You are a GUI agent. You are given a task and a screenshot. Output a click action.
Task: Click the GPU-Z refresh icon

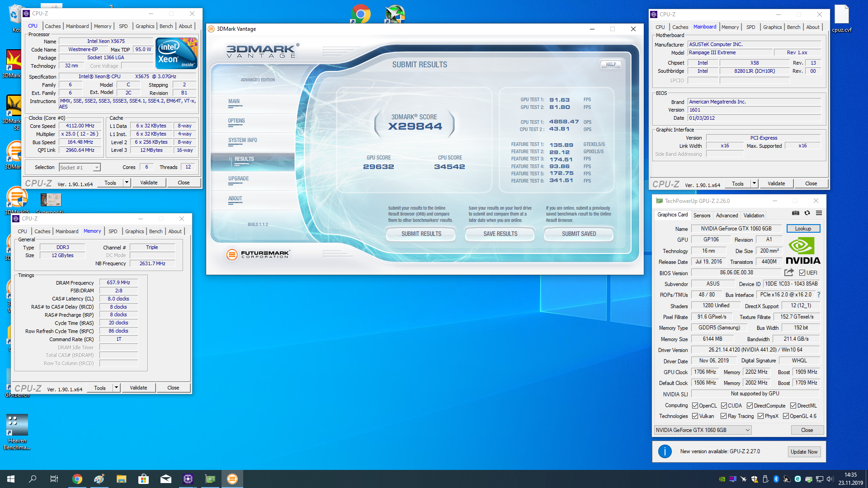tap(807, 213)
